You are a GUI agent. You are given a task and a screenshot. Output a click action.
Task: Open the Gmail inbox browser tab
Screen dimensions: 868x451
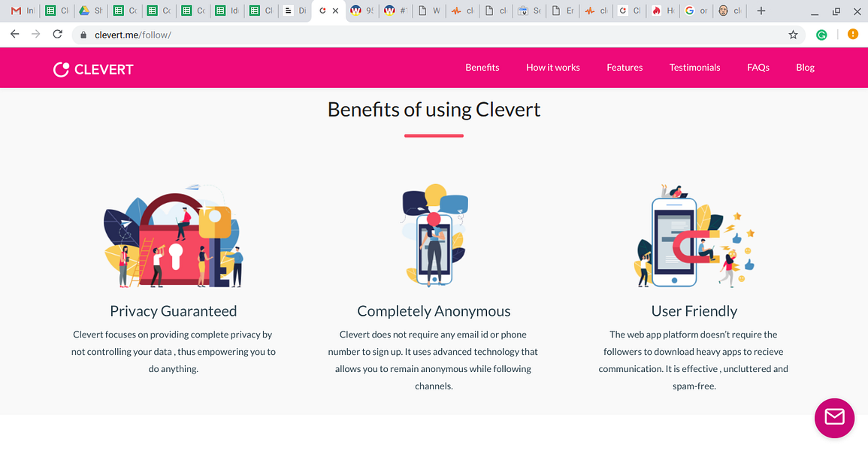23,11
